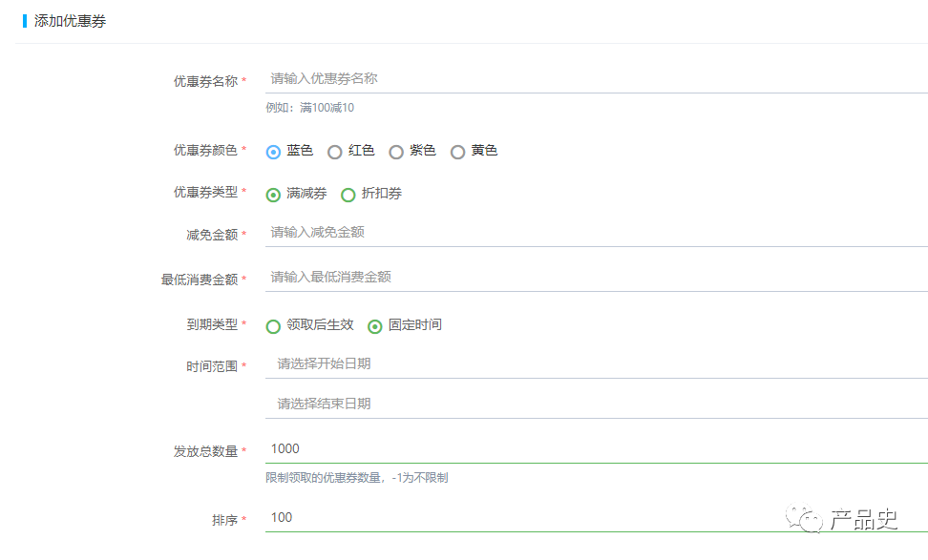
Task: Click the 发放总数量 field showing 1000
Action: tap(596, 449)
